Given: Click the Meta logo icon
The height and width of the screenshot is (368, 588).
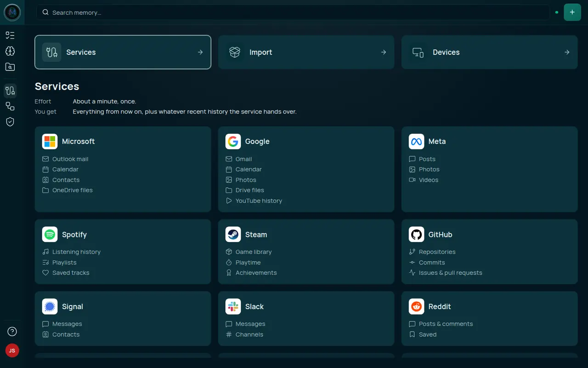Looking at the screenshot, I should pyautogui.click(x=417, y=142).
